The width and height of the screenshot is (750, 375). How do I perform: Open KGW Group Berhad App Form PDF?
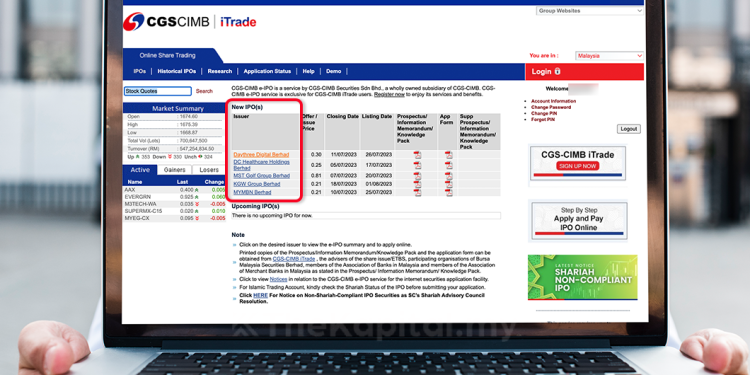click(448, 184)
